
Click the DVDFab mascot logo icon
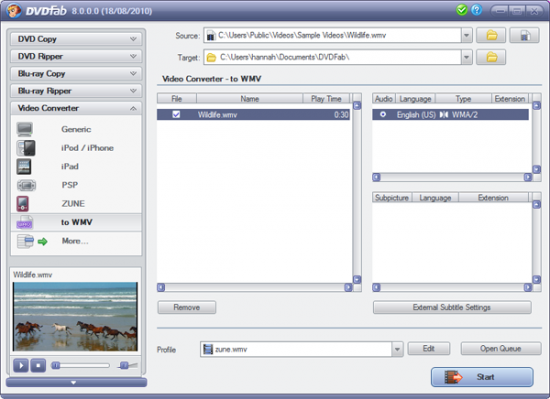pyautogui.click(x=14, y=10)
